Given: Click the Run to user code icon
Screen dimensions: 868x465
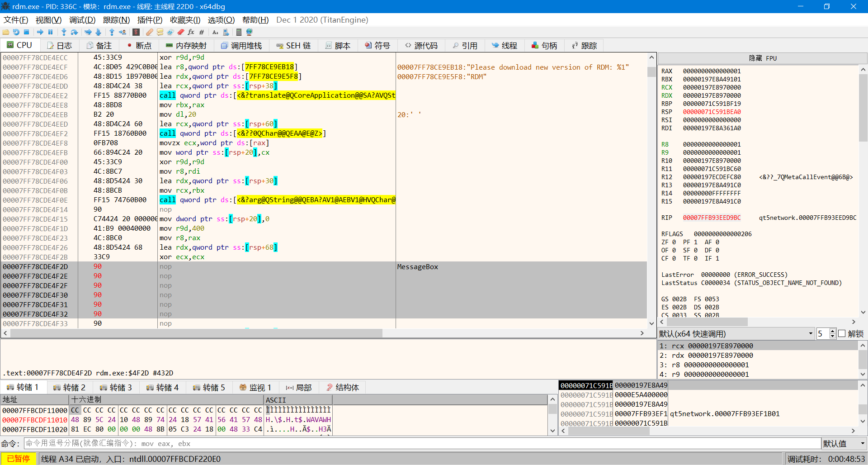Looking at the screenshot, I should click(x=123, y=32).
